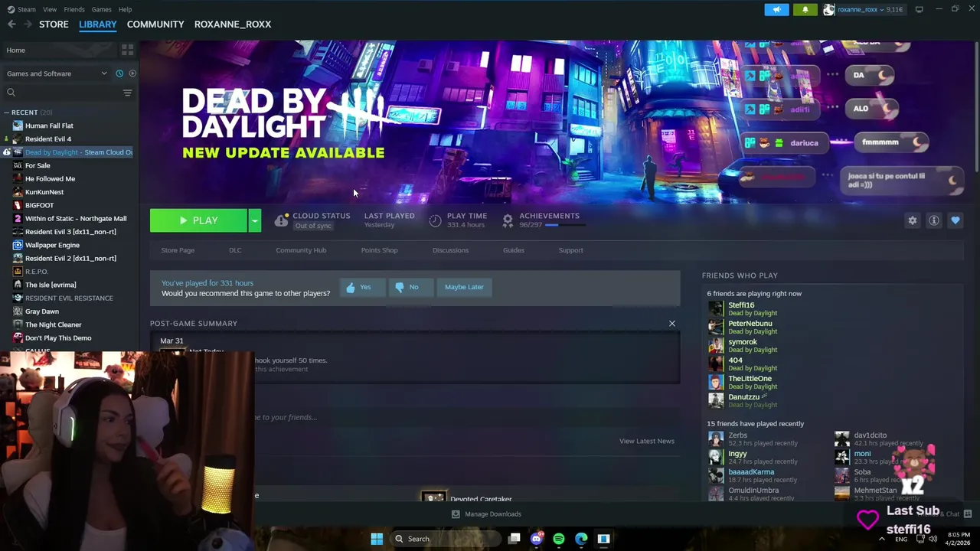Image resolution: width=980 pixels, height=551 pixels.
Task: Select The Night Cleaner in library
Action: 53,324
